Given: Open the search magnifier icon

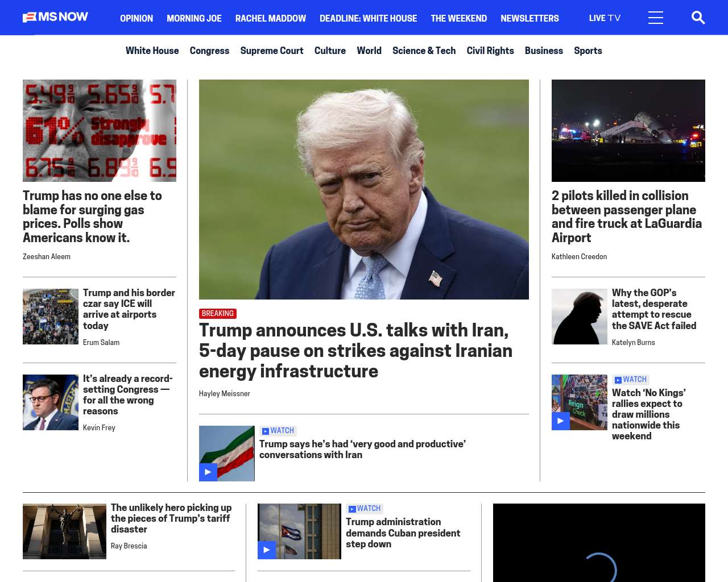Looking at the screenshot, I should [x=698, y=18].
